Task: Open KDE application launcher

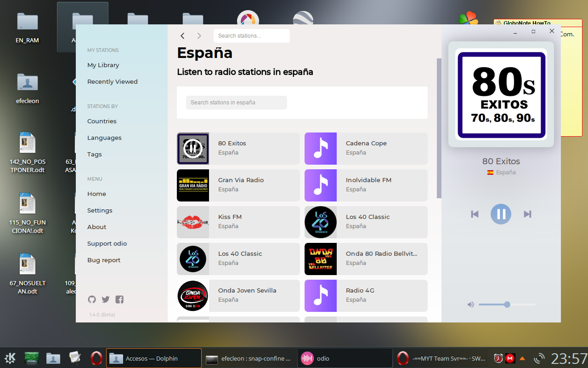Action: (10, 358)
